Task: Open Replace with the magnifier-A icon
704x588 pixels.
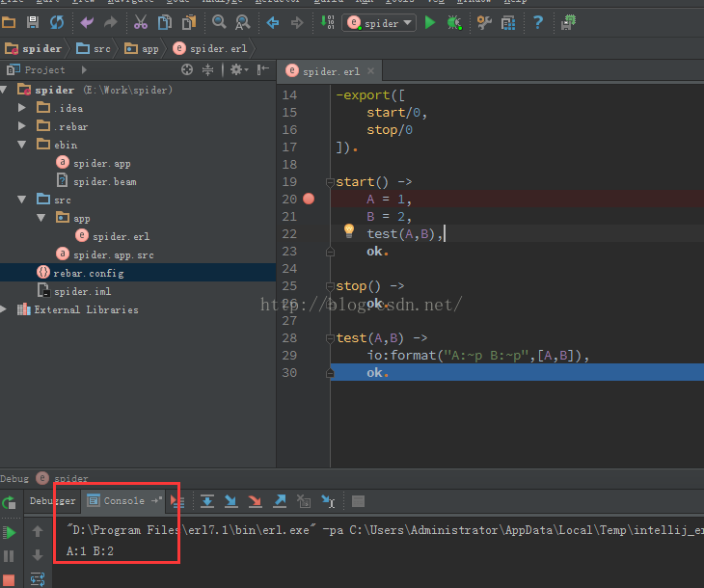Action: [x=243, y=22]
